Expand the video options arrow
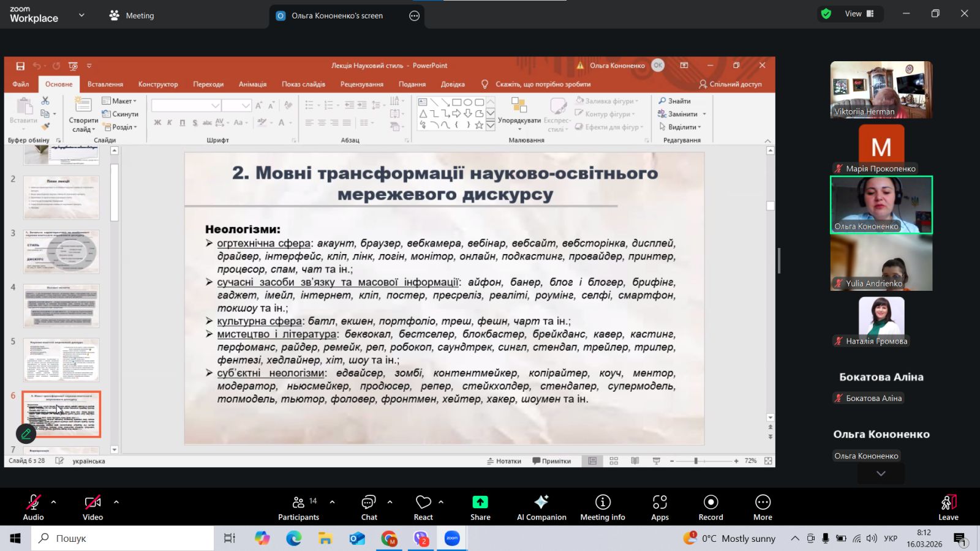The image size is (980, 551). point(116,502)
